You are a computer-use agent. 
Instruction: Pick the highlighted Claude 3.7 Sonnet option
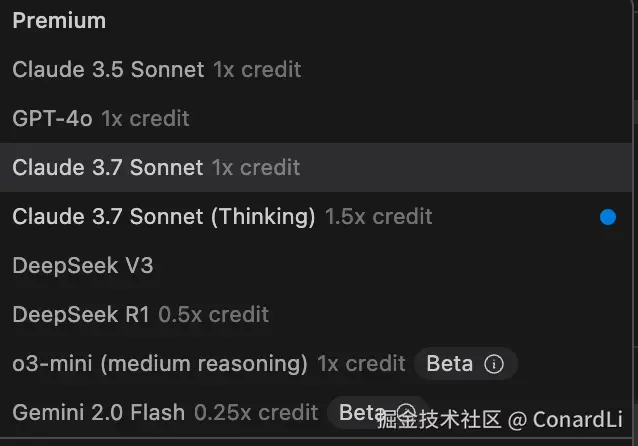[x=107, y=168]
